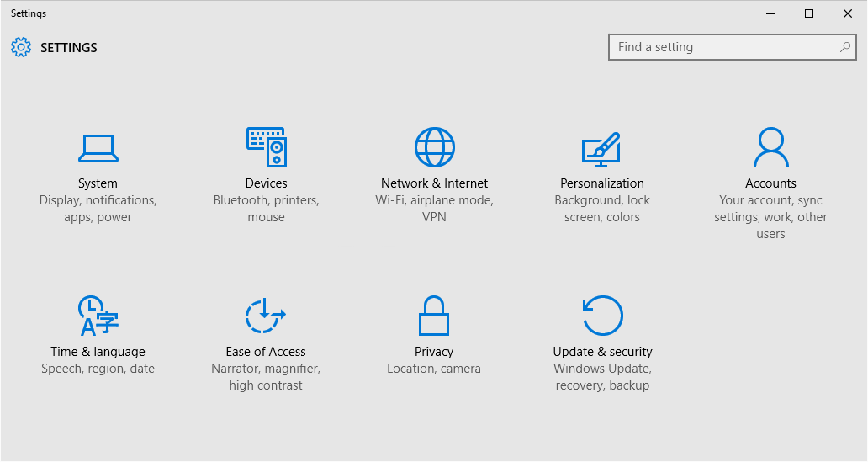Select the System category label

tap(98, 183)
